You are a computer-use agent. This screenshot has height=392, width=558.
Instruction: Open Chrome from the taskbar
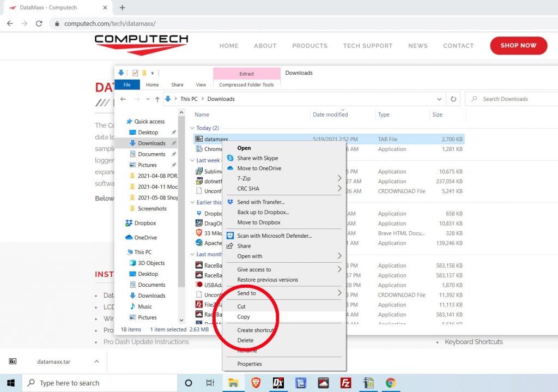coord(390,383)
